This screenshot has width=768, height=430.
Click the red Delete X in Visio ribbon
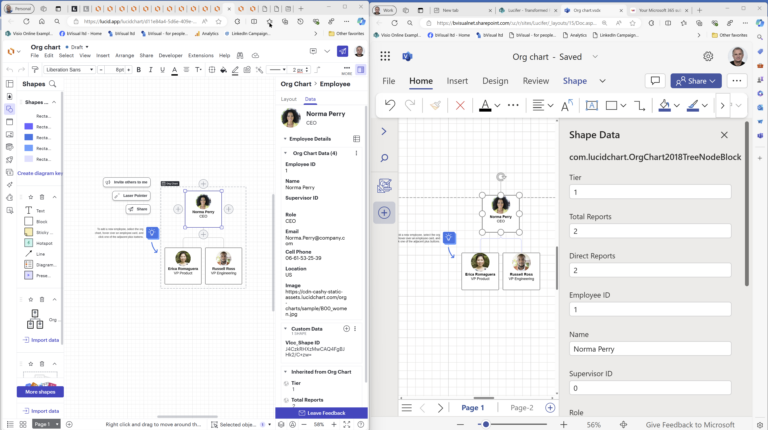click(460, 105)
